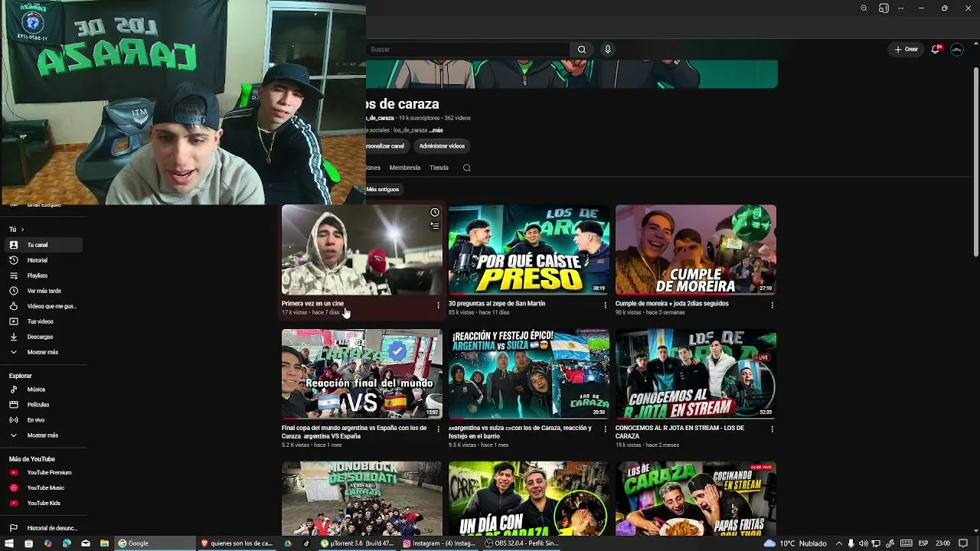Search within the channel using magnifier icon

pos(467,168)
